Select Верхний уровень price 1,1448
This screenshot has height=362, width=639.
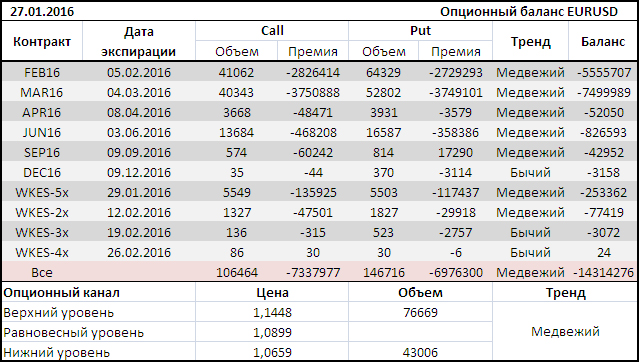[272, 313]
